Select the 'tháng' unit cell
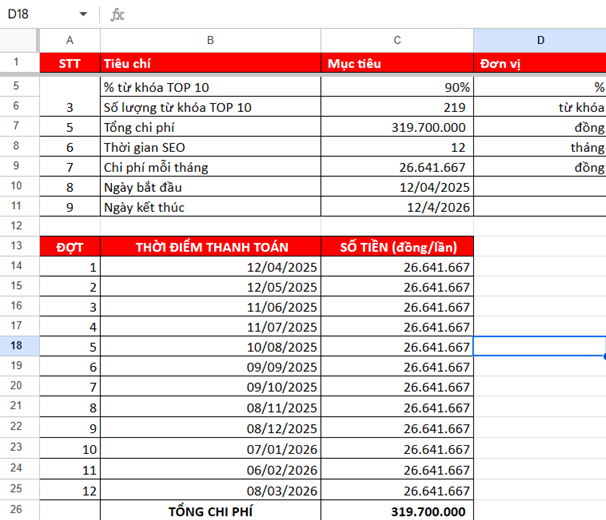The height and width of the screenshot is (520, 606). (x=540, y=147)
